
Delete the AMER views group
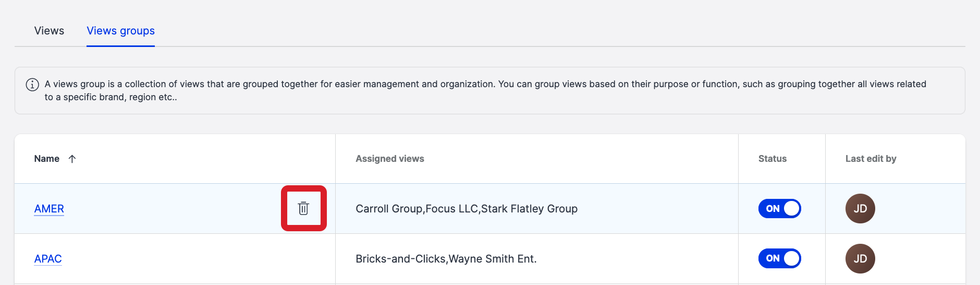(303, 208)
